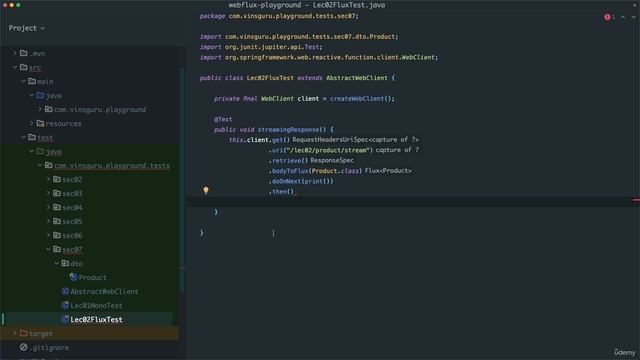
Task: Collapse the test folder
Action: click(x=23, y=138)
